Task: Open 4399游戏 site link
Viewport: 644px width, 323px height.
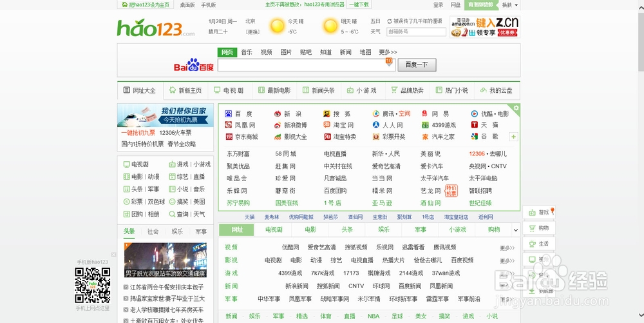Action: [439, 125]
